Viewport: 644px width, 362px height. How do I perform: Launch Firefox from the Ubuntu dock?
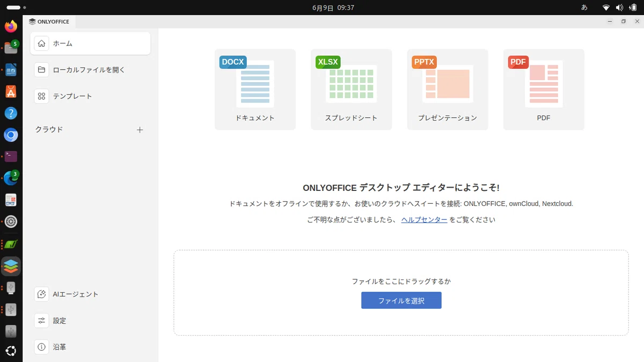[11, 26]
